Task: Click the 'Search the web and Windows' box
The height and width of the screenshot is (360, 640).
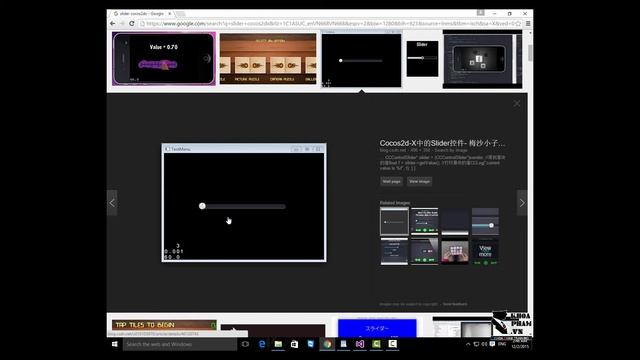Action: click(180, 344)
